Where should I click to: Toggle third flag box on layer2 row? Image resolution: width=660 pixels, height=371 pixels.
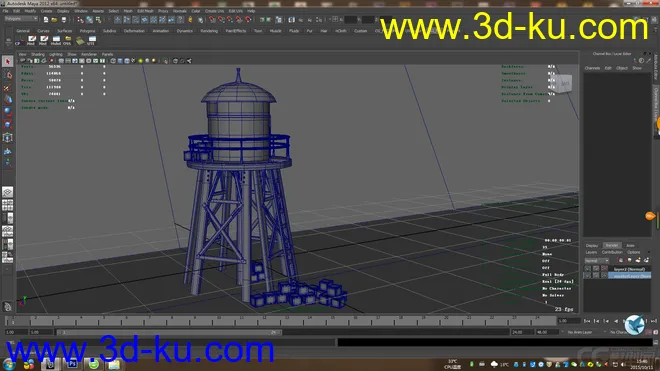[x=604, y=269]
